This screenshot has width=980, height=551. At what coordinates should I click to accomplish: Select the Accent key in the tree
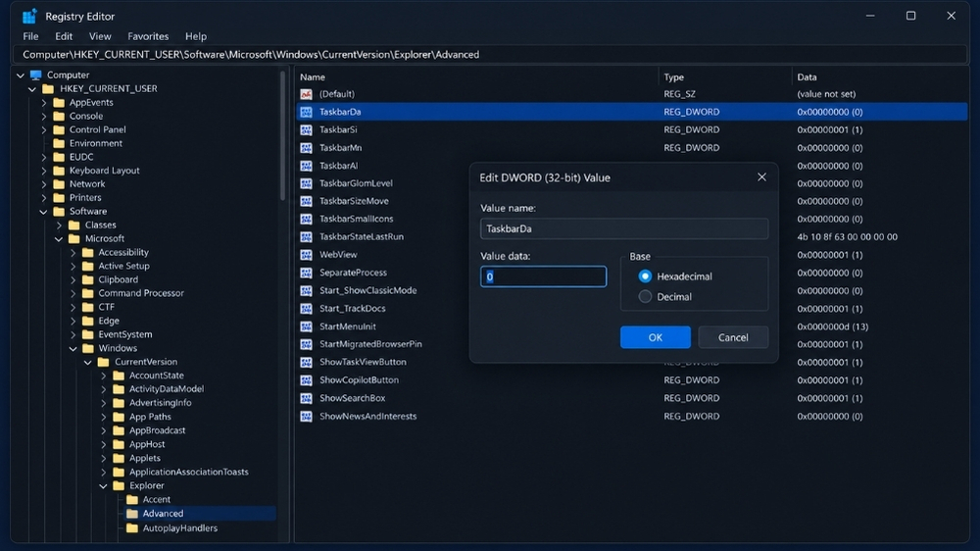156,500
